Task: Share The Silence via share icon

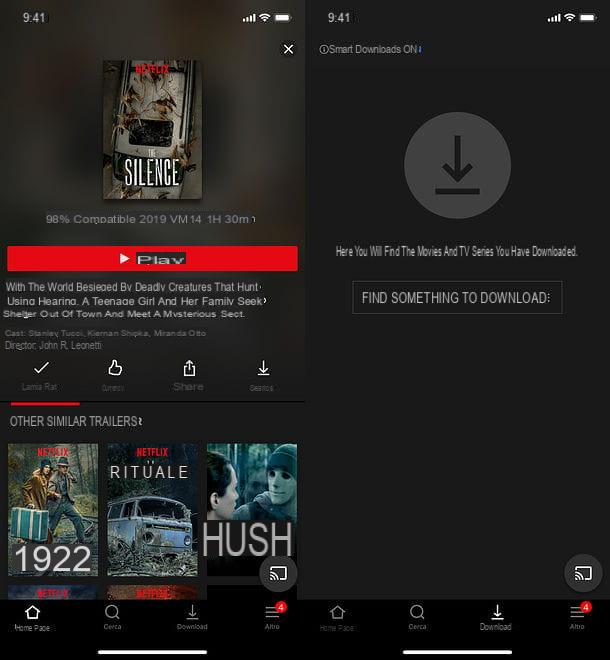Action: [x=189, y=368]
